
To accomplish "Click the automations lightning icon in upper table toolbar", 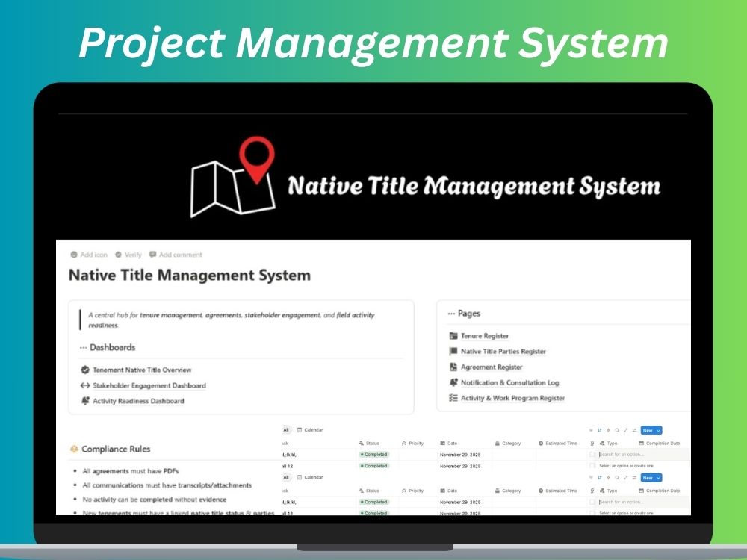I will click(608, 431).
